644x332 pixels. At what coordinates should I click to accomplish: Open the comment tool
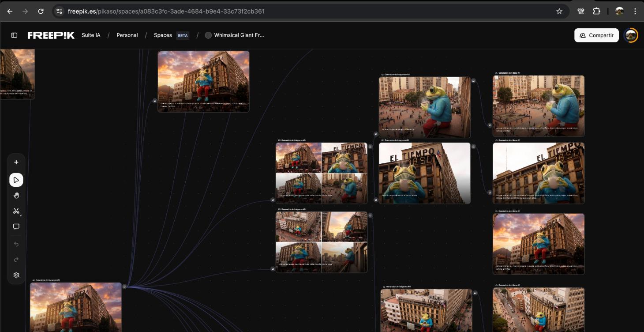[x=16, y=226]
